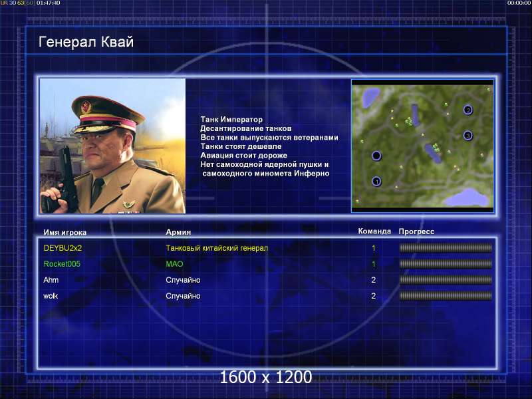Click the 'Танки стоят дешевле' line
The image size is (532, 399).
click(x=241, y=146)
